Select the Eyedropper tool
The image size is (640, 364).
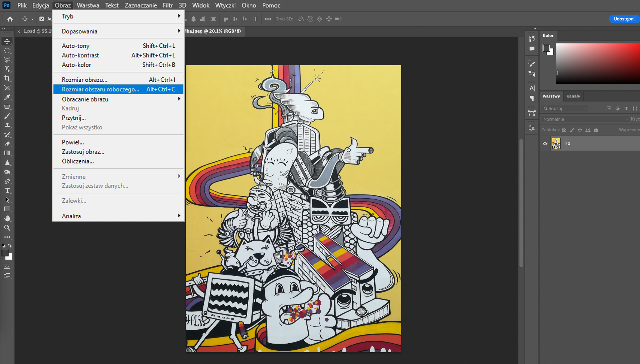coord(7,97)
